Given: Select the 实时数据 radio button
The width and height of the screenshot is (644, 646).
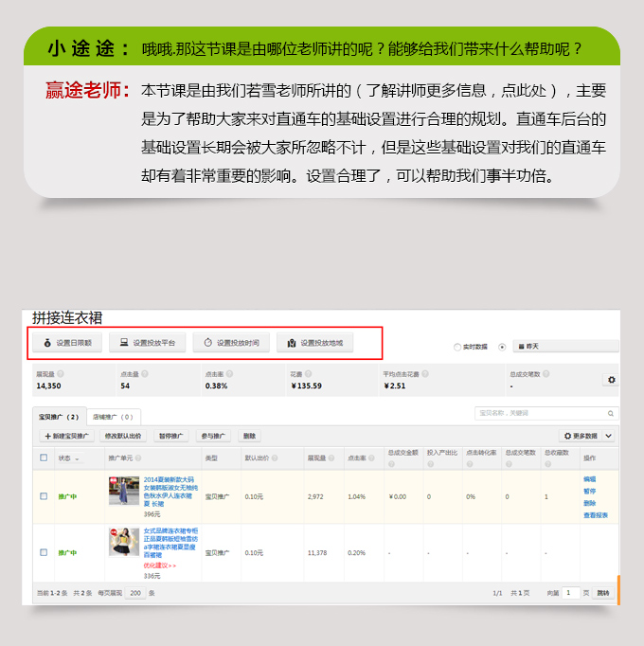Looking at the screenshot, I should click(456, 347).
